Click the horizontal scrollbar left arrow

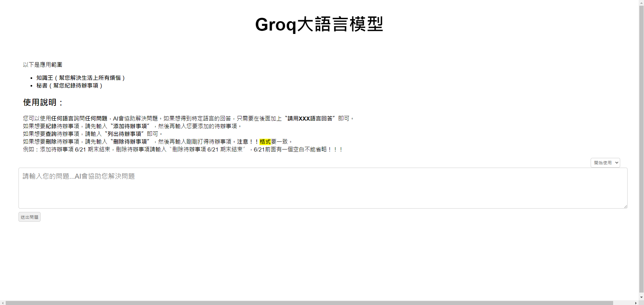(x=3, y=303)
